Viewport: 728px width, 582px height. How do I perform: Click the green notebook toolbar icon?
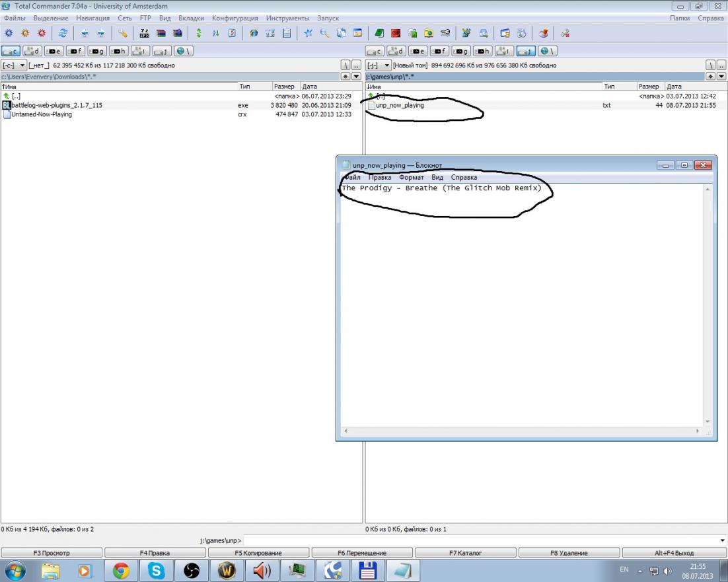tap(379, 33)
